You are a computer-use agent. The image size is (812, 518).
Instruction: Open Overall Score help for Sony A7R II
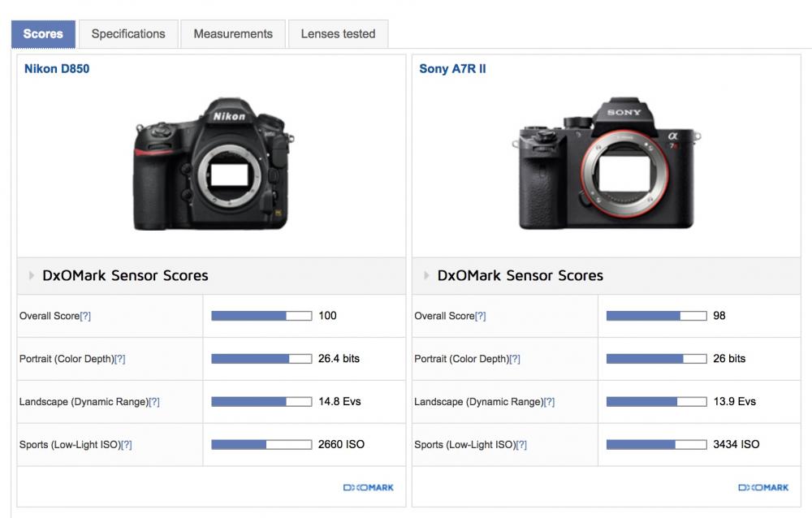point(481,316)
